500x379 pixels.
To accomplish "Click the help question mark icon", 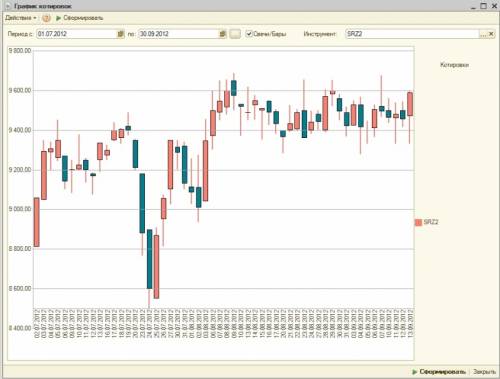I will click(x=46, y=18).
